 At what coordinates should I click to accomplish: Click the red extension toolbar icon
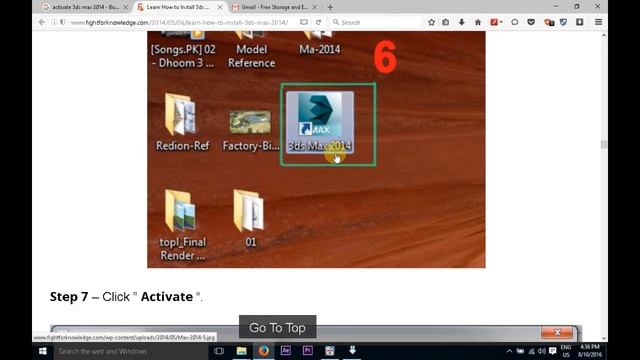point(494,22)
